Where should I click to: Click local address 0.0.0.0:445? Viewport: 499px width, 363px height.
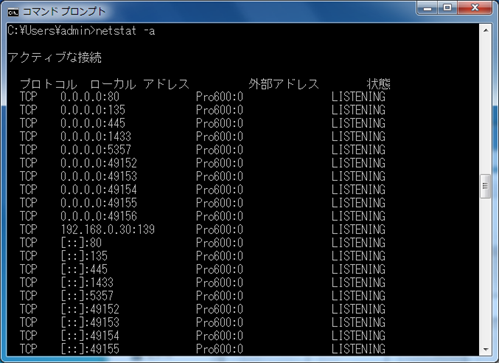pos(93,123)
